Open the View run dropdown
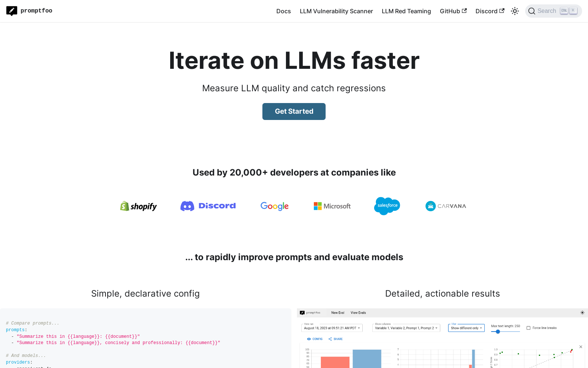588x368 pixels. tap(332, 328)
